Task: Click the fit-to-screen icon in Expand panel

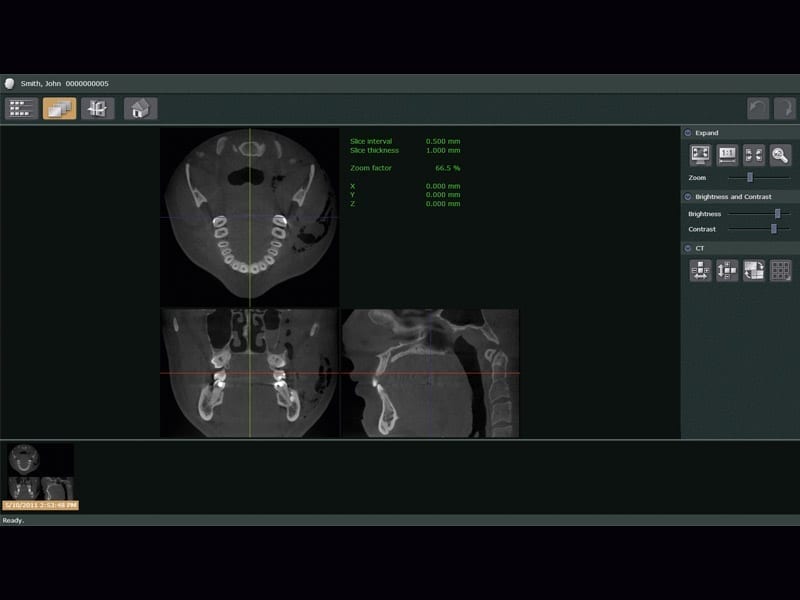Action: pos(700,155)
